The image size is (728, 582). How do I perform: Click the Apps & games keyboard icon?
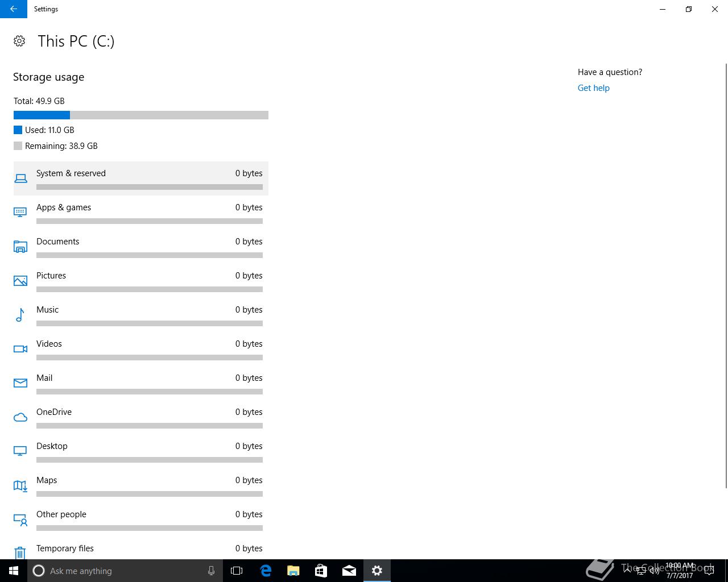click(x=20, y=213)
